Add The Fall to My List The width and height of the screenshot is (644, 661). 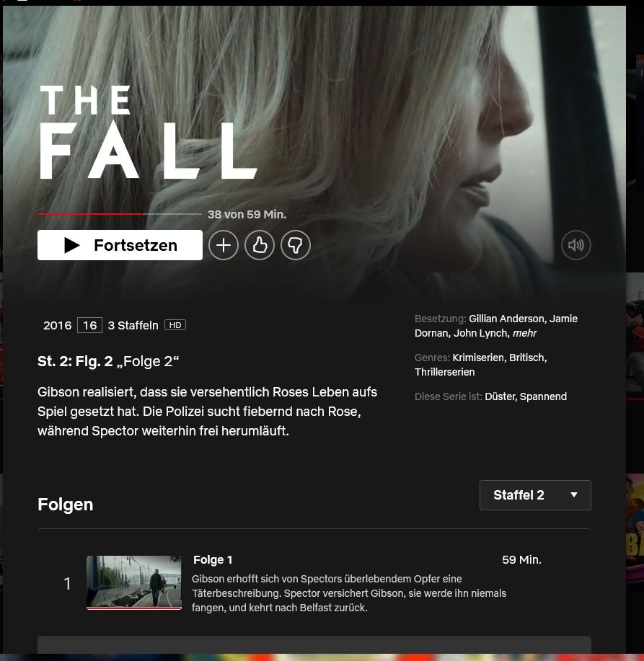pyautogui.click(x=224, y=245)
